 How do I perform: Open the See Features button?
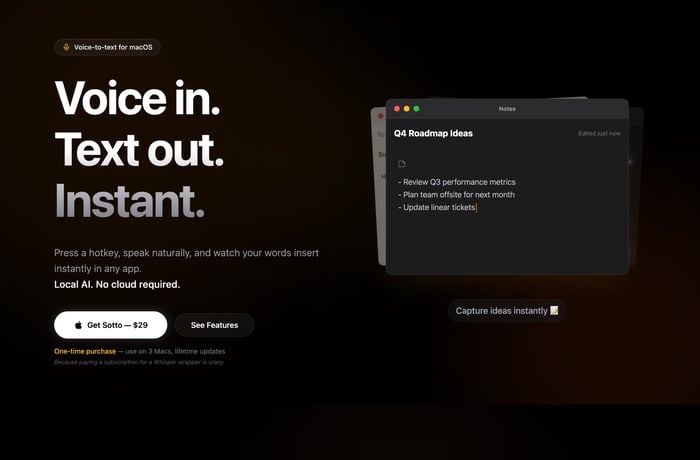tap(214, 325)
